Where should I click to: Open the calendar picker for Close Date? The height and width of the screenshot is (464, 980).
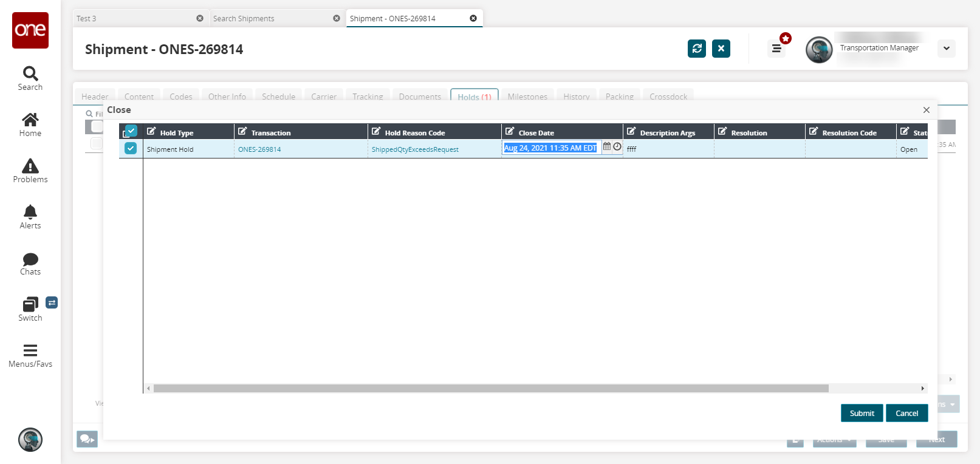607,146
